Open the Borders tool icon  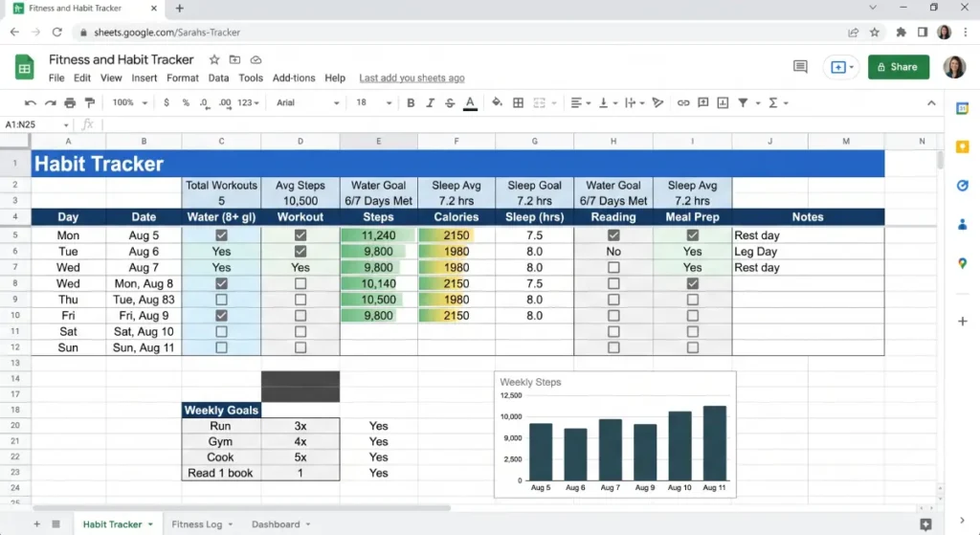(x=518, y=103)
